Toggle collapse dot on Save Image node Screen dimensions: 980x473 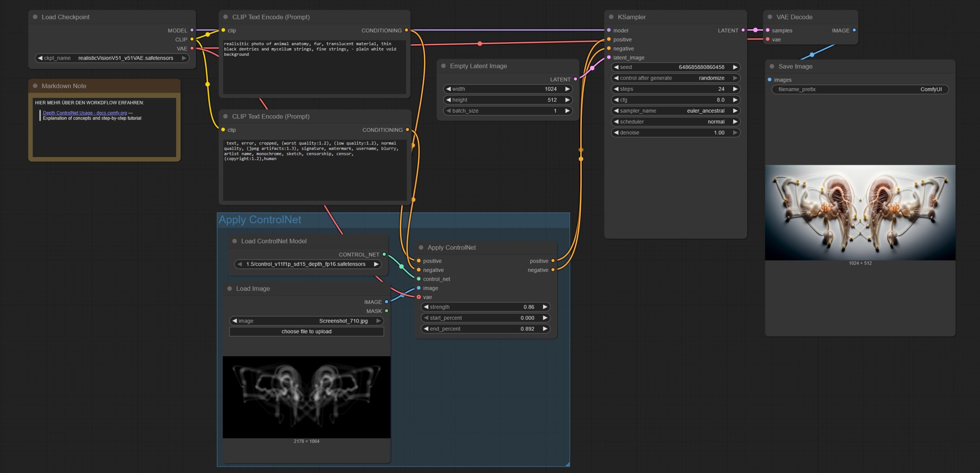coord(772,66)
